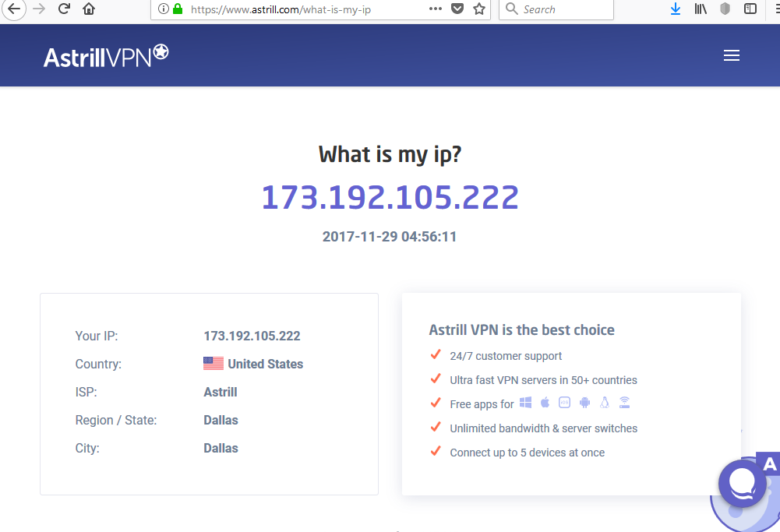The height and width of the screenshot is (532, 780).
Task: Click 'Connect up to 5 devices at once'
Action: tap(528, 453)
